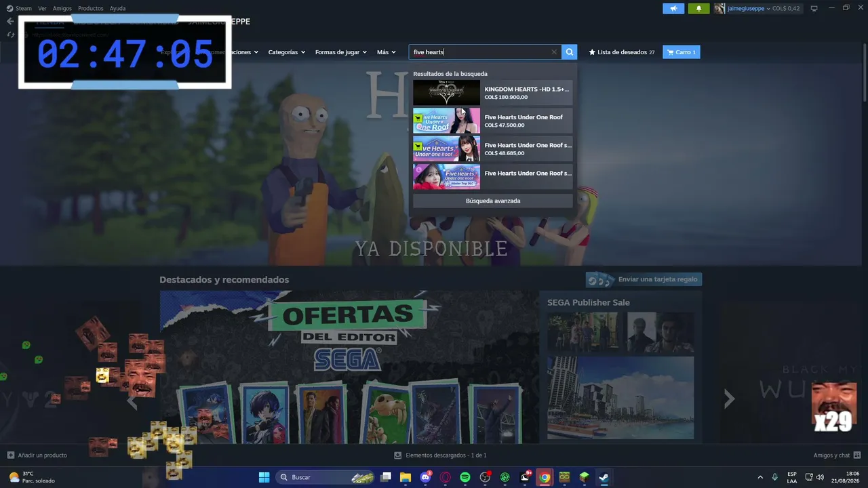Viewport: 868px width, 488px height.
Task: Open the large city screenshot in SEGA Publisher Sale
Action: click(620, 398)
